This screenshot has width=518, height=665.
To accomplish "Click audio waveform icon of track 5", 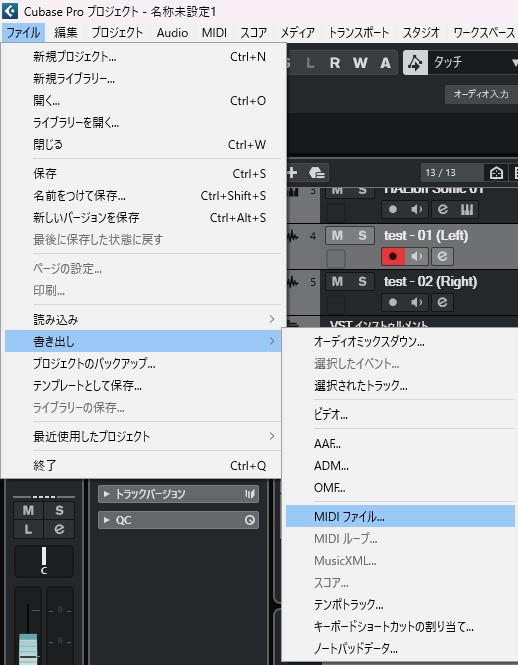I will (x=293, y=282).
